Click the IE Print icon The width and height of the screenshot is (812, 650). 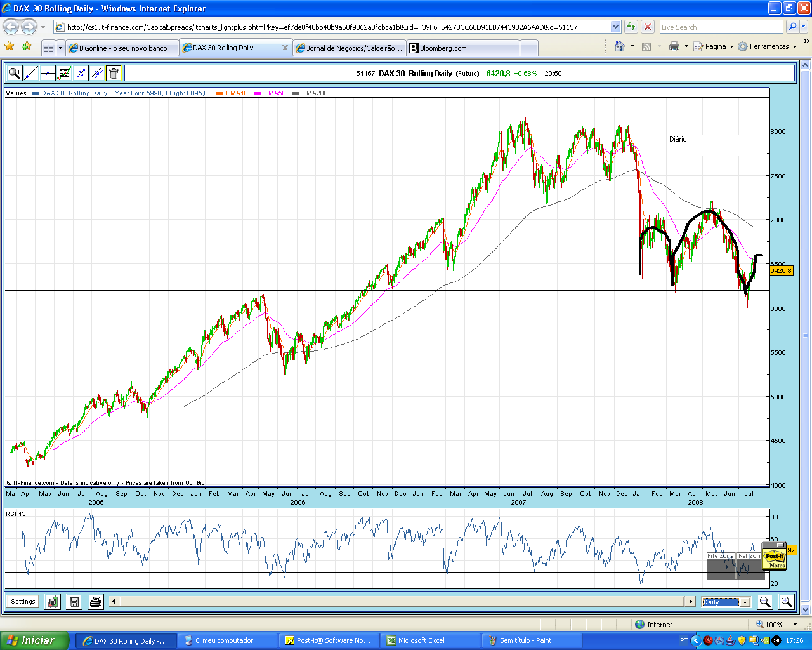674,46
